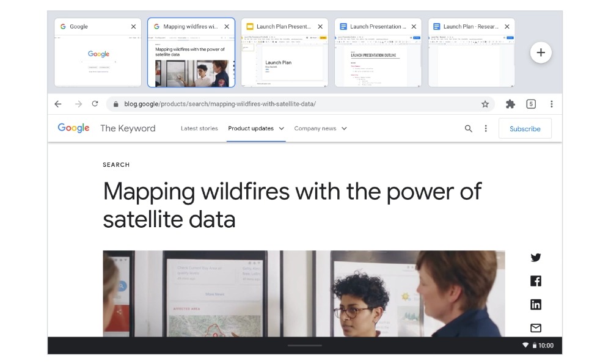Click the new tab plus button
This screenshot has width=611, height=364.
pos(541,53)
